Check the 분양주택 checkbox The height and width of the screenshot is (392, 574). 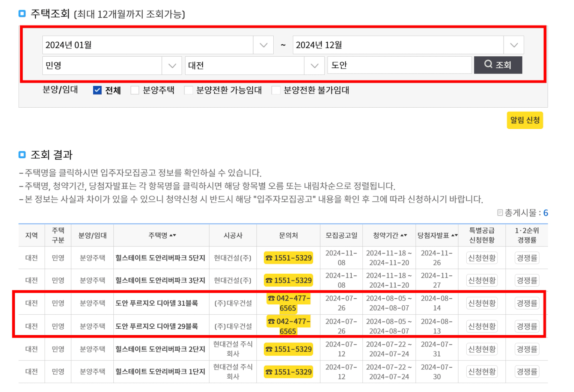tap(135, 90)
